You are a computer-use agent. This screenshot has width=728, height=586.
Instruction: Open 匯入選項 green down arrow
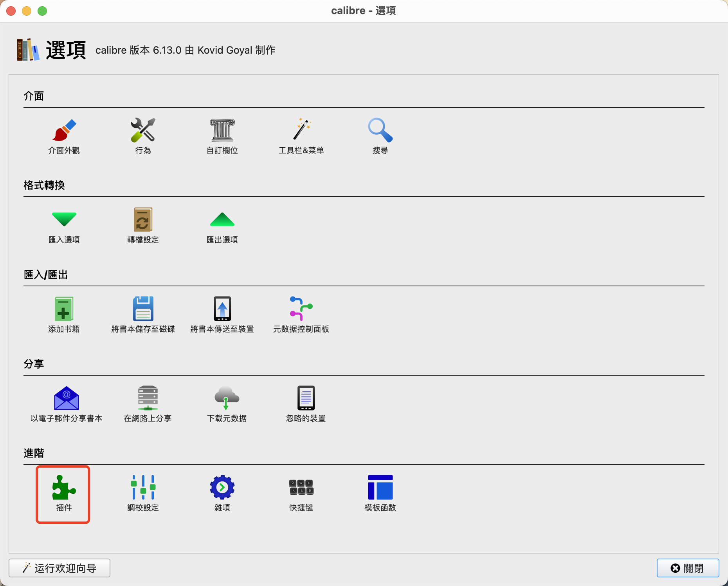[x=64, y=220]
